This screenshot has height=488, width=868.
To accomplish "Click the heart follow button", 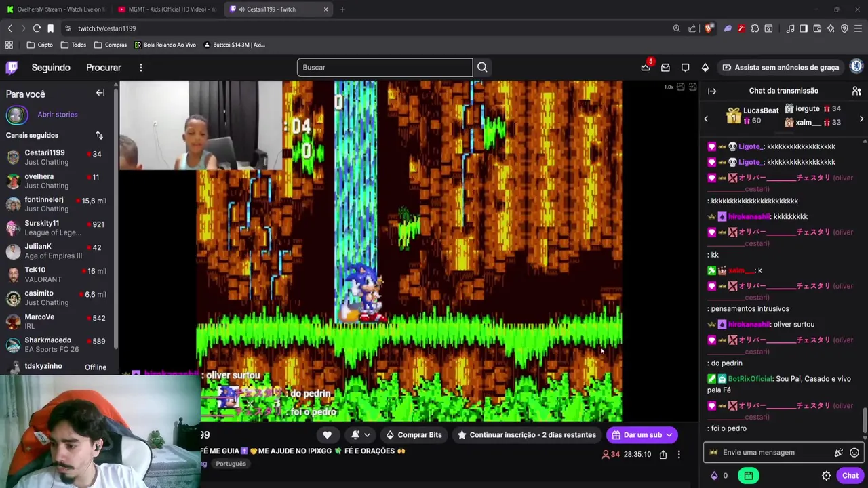I will click(327, 435).
